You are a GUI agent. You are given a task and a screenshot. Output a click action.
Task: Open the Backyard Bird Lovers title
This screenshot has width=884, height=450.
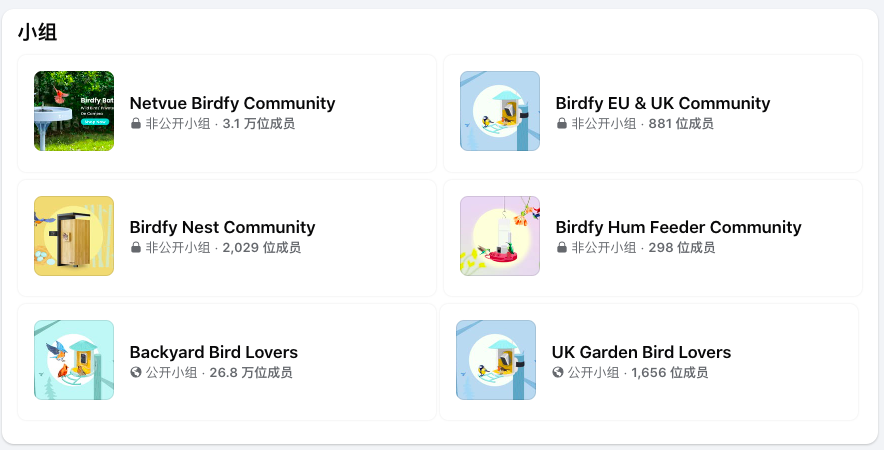[213, 352]
